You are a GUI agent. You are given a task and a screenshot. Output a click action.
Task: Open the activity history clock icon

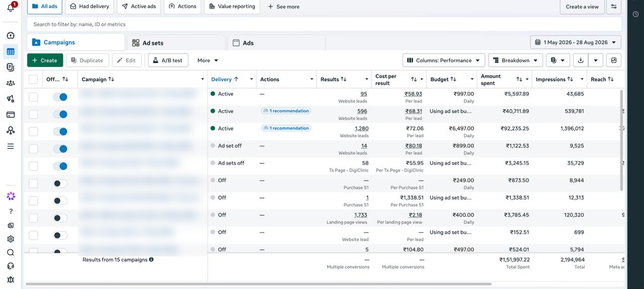click(x=635, y=15)
